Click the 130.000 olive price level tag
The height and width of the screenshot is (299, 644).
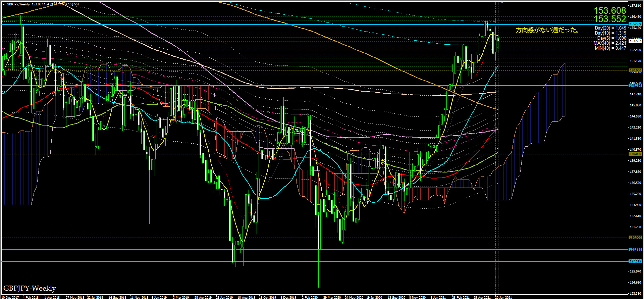click(x=636, y=238)
